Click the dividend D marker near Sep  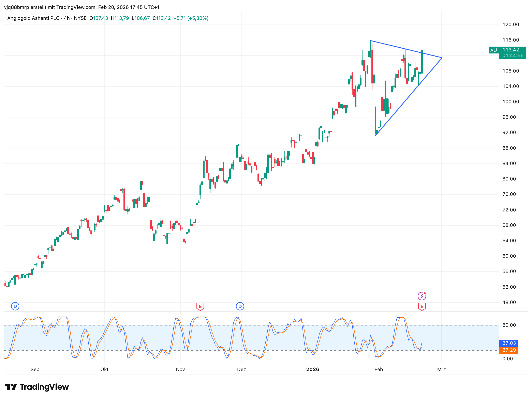coord(15,306)
